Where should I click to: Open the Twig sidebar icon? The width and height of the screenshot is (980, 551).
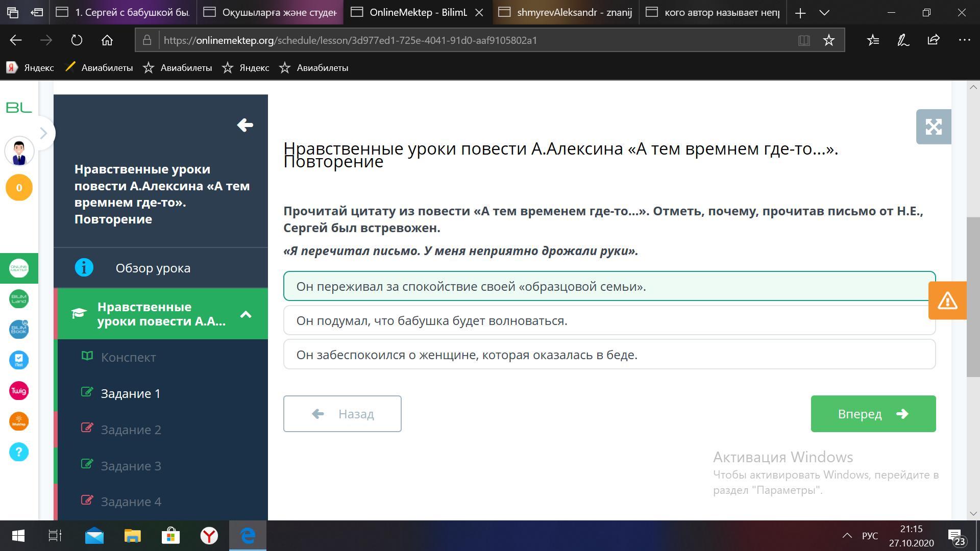coord(19,391)
